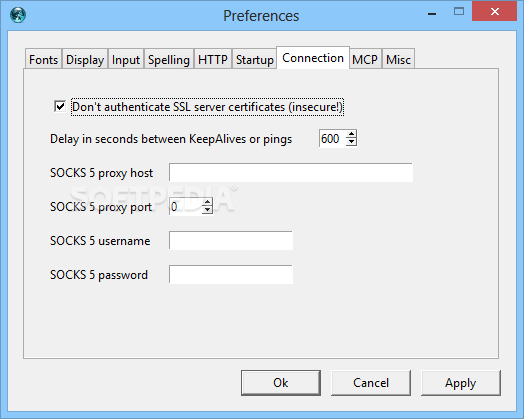Open the Display tab
The height and width of the screenshot is (419, 524).
(x=85, y=59)
